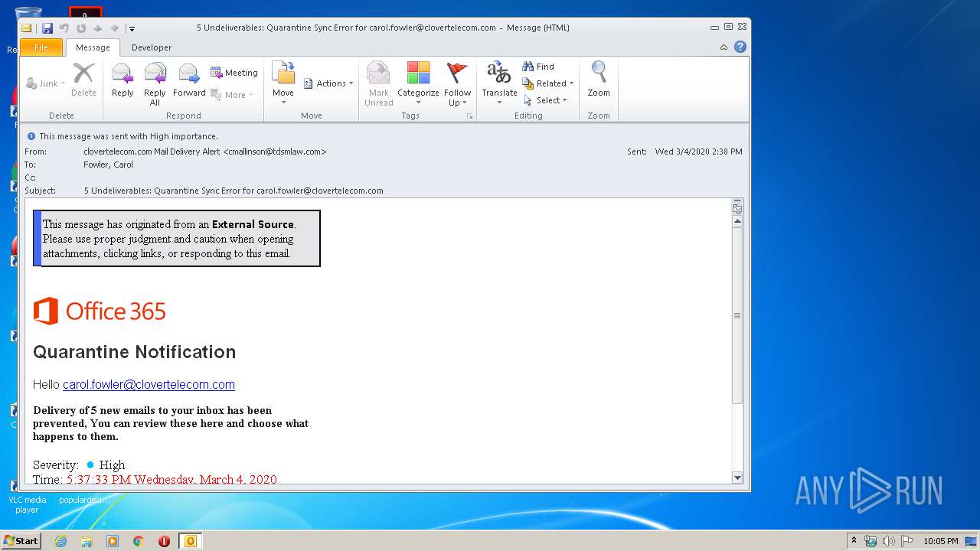
Task: Click the Translate icon
Action: (x=499, y=84)
